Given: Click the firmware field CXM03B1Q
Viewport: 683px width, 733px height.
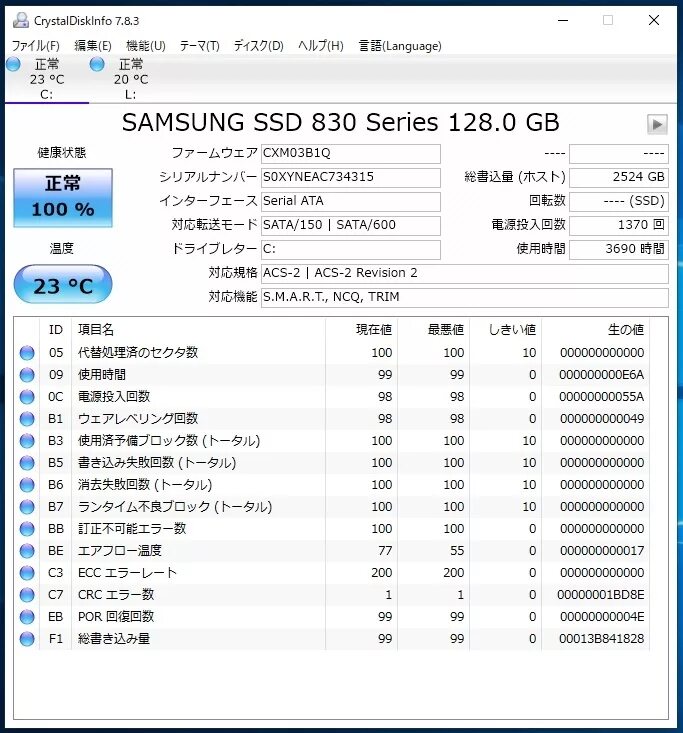Looking at the screenshot, I should pos(351,153).
